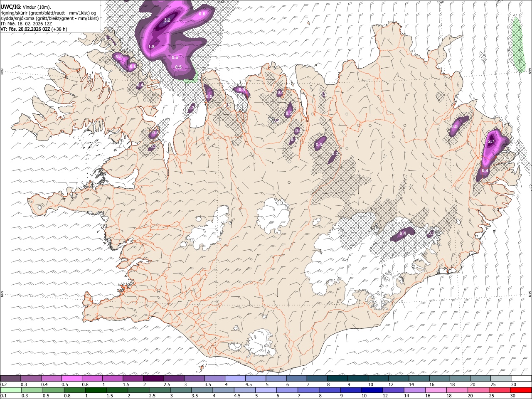The height and width of the screenshot is (399, 532).
Task: Click the 'slydda/snjókoma' snow description line
Action: pos(49,18)
